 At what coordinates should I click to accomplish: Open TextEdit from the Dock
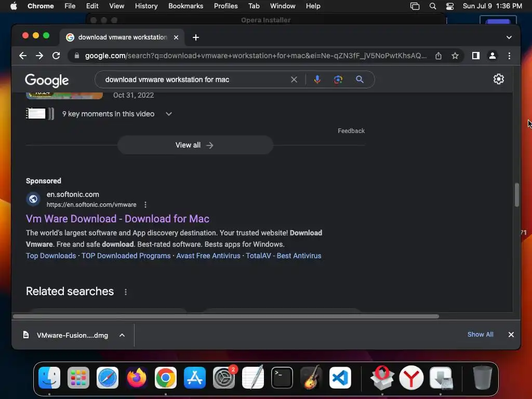pos(253,378)
